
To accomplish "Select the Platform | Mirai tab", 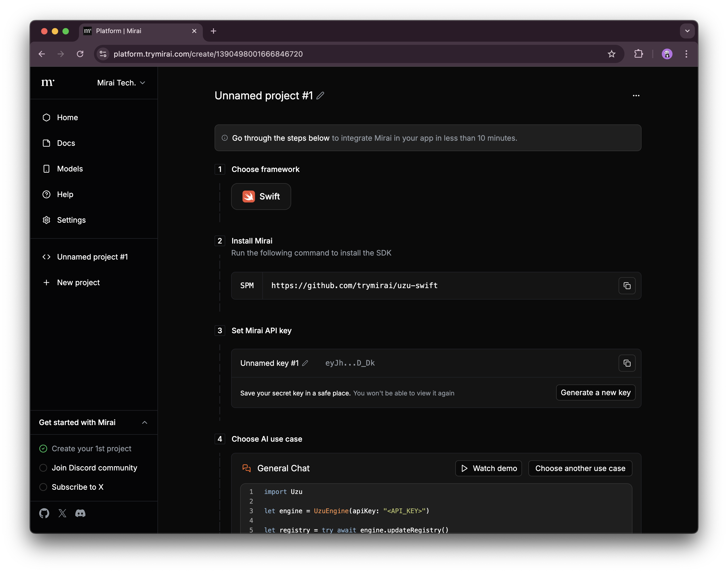I will [x=141, y=31].
